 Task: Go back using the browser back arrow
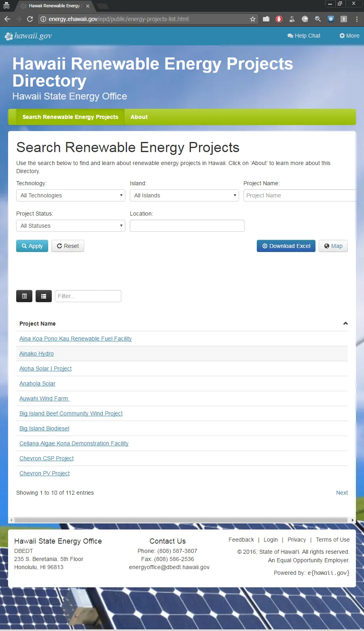7,19
